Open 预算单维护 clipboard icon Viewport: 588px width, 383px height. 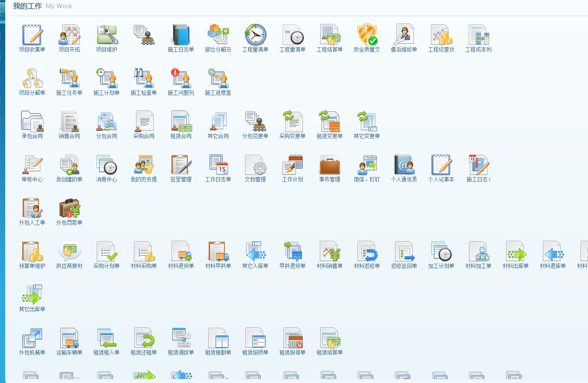coord(32,251)
